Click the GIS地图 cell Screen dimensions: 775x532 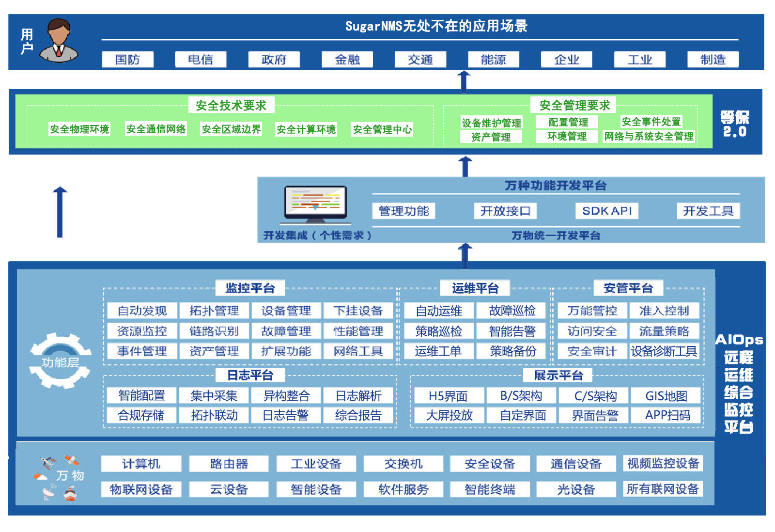666,395
